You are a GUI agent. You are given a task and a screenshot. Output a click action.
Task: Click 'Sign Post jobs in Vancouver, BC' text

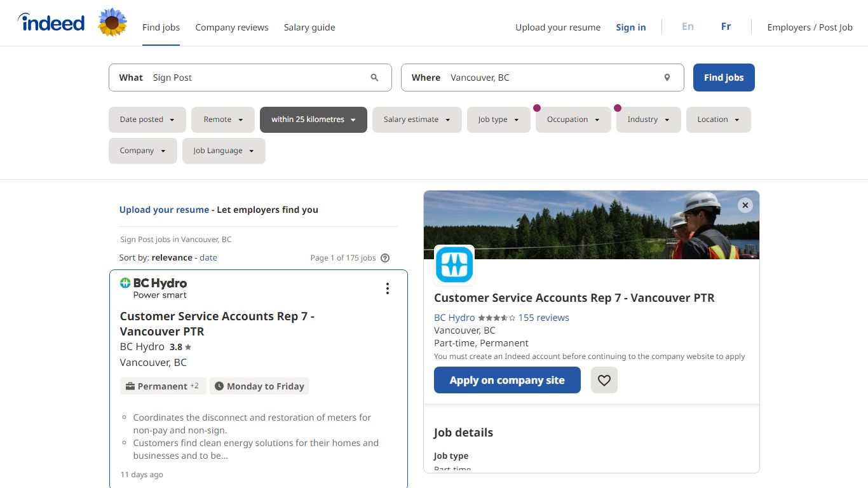coord(176,240)
